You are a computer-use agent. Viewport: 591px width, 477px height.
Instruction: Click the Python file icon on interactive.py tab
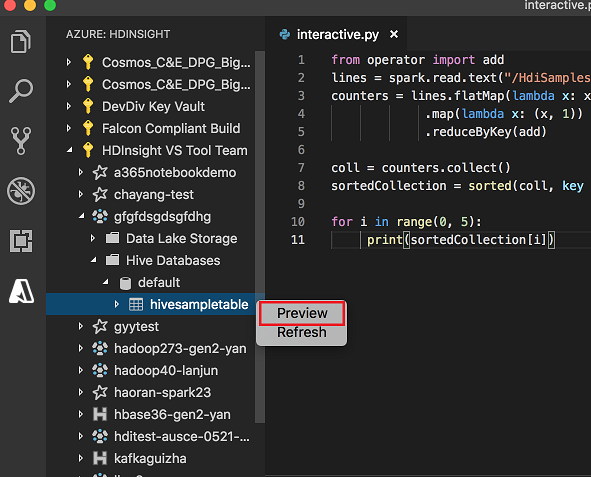(285, 35)
